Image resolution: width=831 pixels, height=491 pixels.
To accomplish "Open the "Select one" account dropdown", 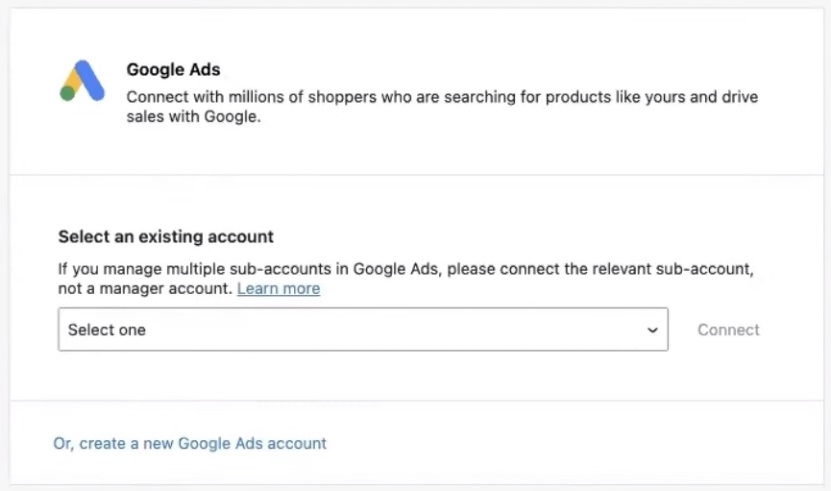I will (x=362, y=330).
